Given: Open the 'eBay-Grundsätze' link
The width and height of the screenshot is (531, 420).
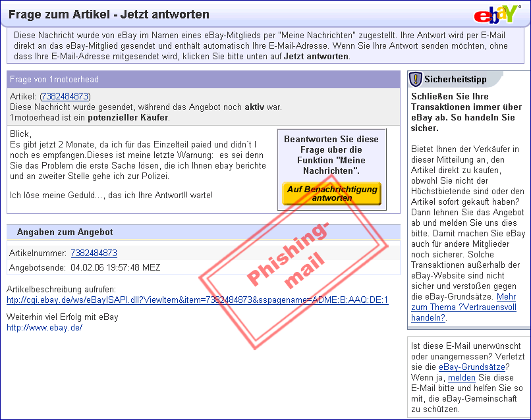Looking at the screenshot, I should pos(472,367).
